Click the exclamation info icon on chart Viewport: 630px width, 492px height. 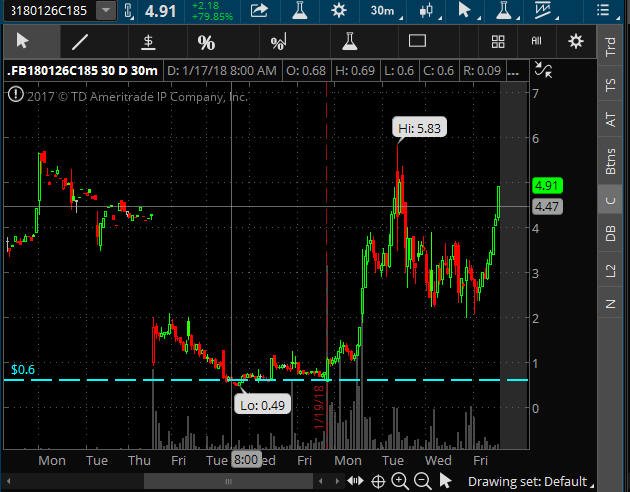pyautogui.click(x=16, y=95)
